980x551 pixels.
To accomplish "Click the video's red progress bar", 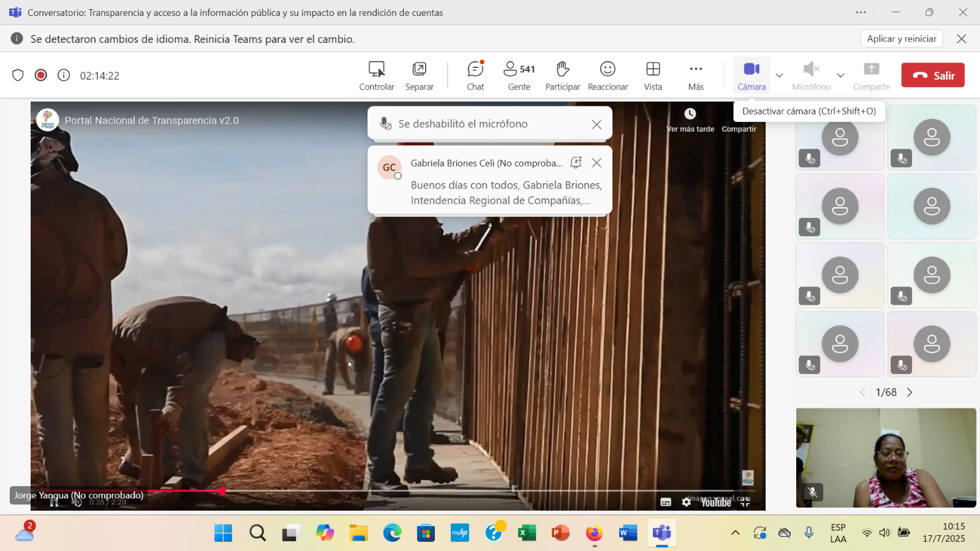I will click(184, 491).
